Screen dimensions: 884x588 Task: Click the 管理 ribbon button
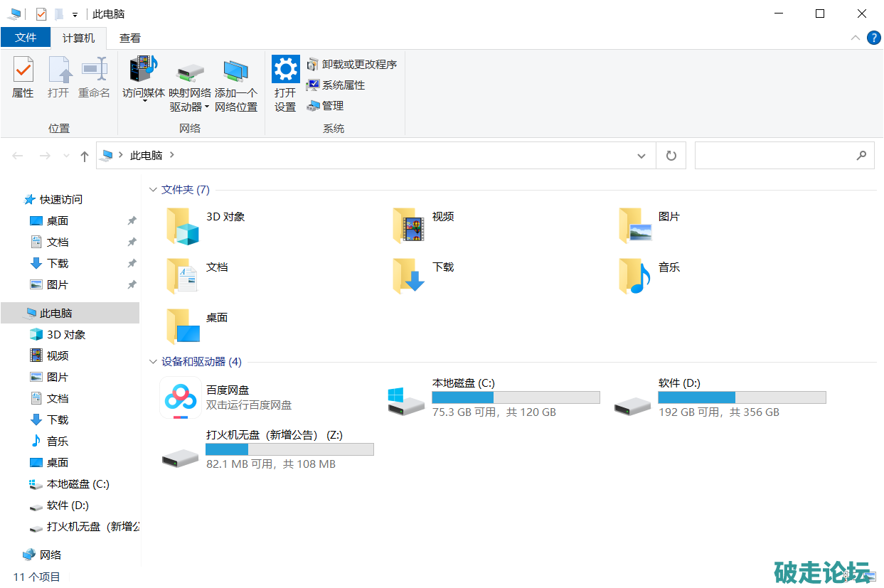325,106
